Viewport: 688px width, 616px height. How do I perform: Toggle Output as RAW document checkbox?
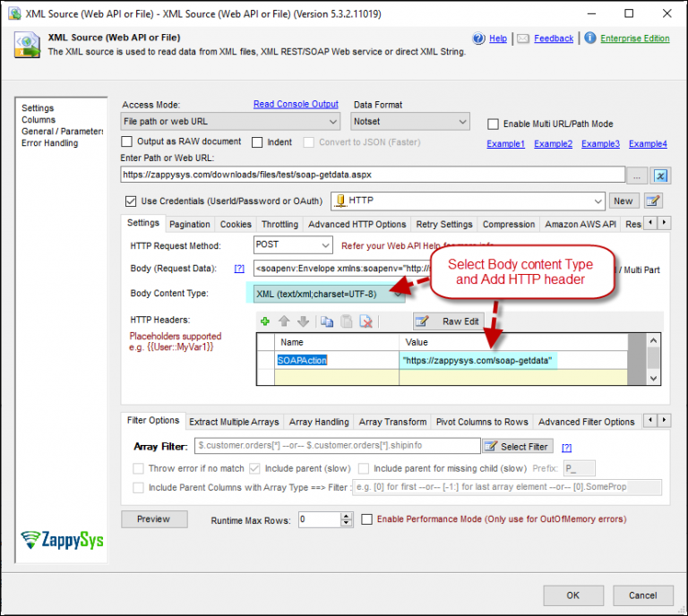click(128, 142)
